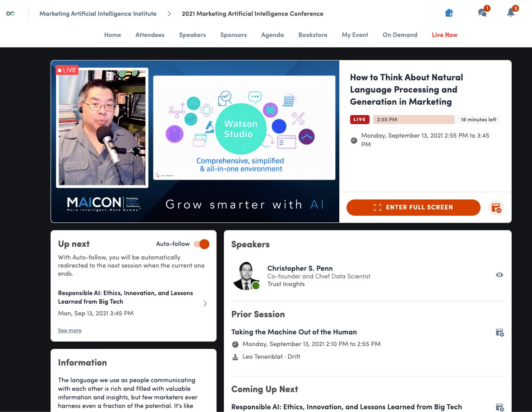532x412 pixels.
Task: Click '18 minutes left' text
Action: (x=478, y=120)
